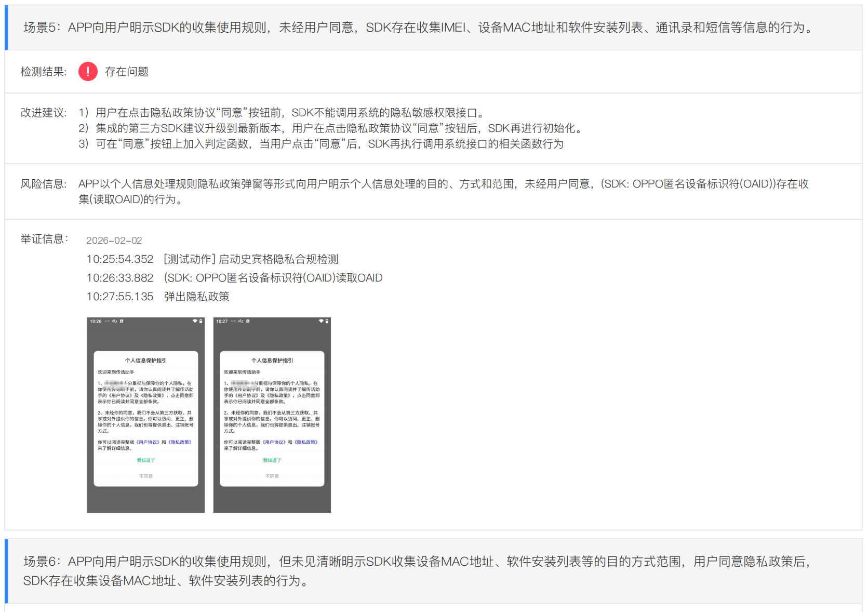
Task: Click the 存在问题 detection result text
Action: (127, 72)
